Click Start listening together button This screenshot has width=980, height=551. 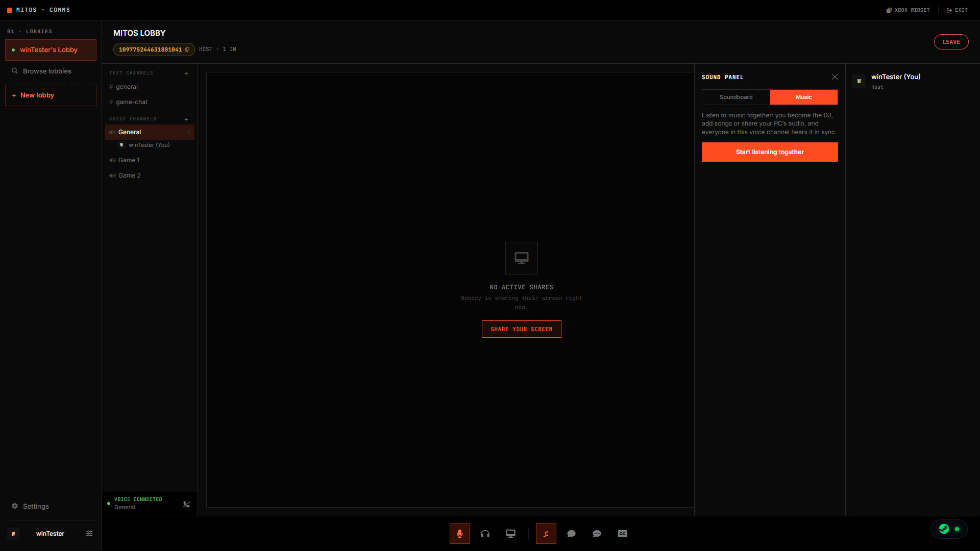tap(770, 152)
